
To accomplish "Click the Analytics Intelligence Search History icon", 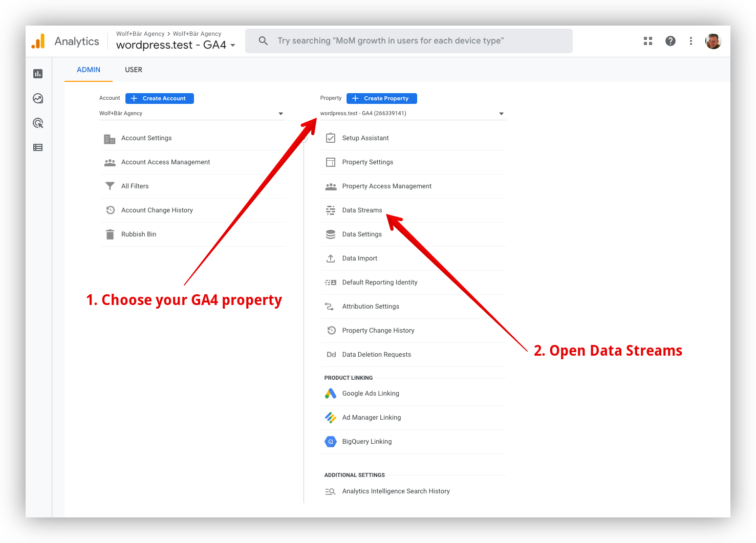I will tap(330, 491).
